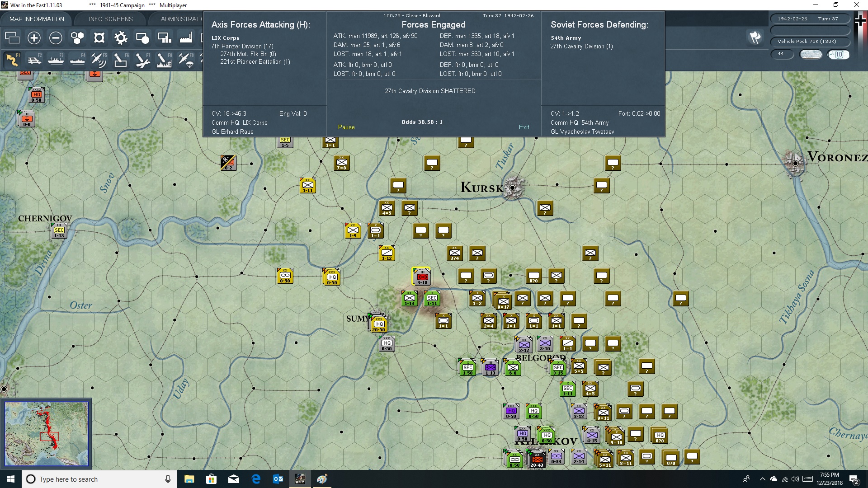Toggle the rectangle-and-circle toolbar icon
This screenshot has height=488, width=868.
(142, 38)
